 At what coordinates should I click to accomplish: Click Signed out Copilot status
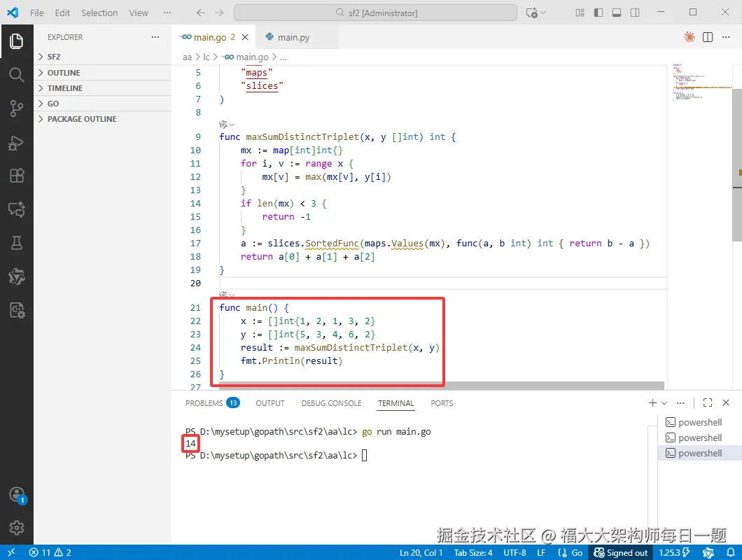(620, 552)
